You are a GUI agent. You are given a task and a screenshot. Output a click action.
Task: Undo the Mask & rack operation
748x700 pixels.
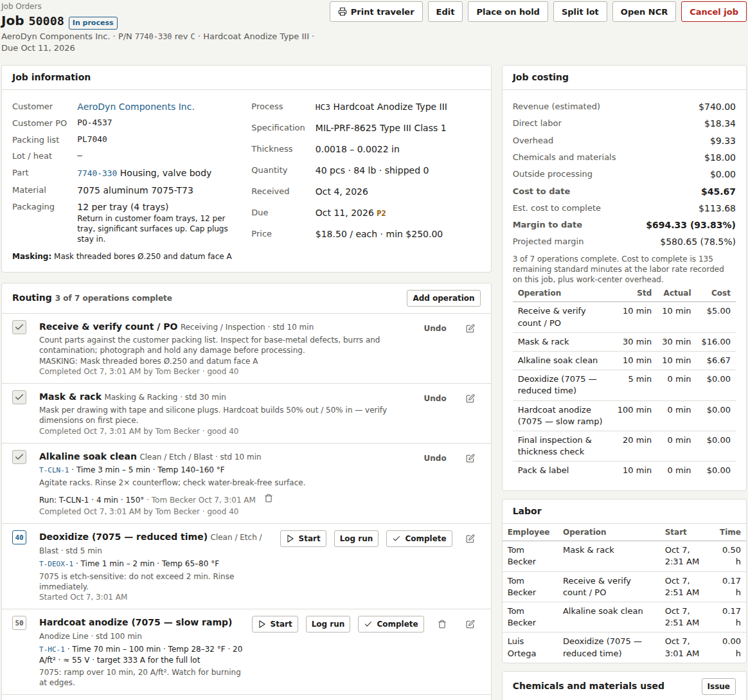[435, 399]
